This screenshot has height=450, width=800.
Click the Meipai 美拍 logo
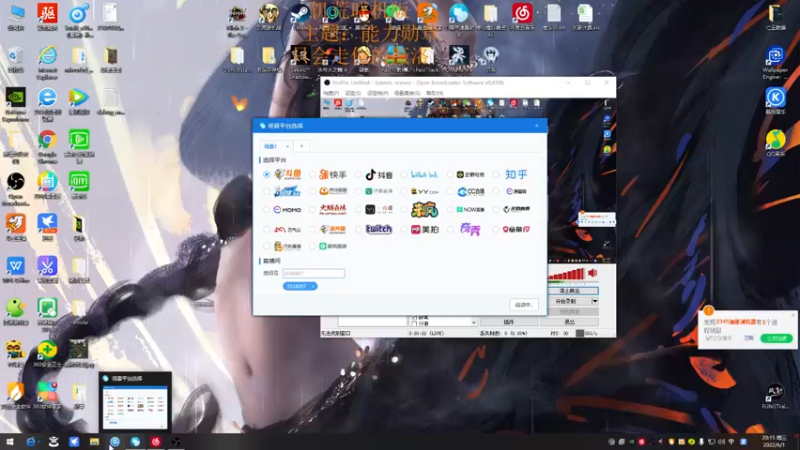(x=424, y=230)
